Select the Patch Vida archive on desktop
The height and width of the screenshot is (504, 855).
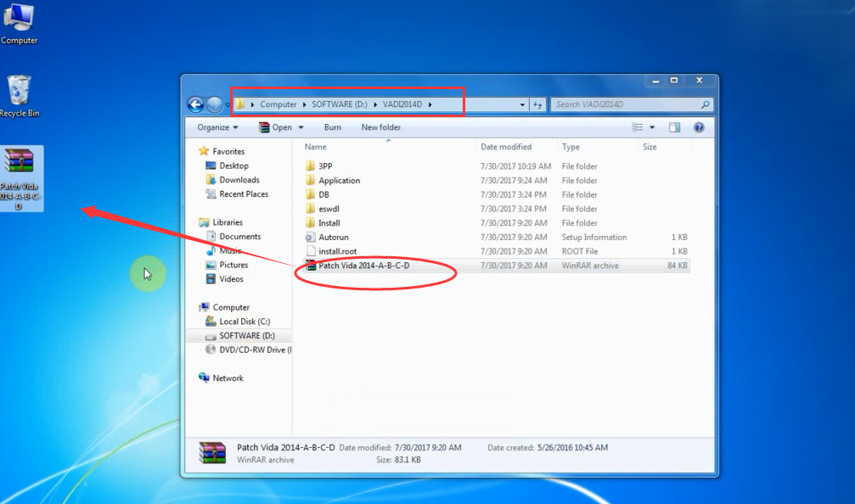pos(20,179)
